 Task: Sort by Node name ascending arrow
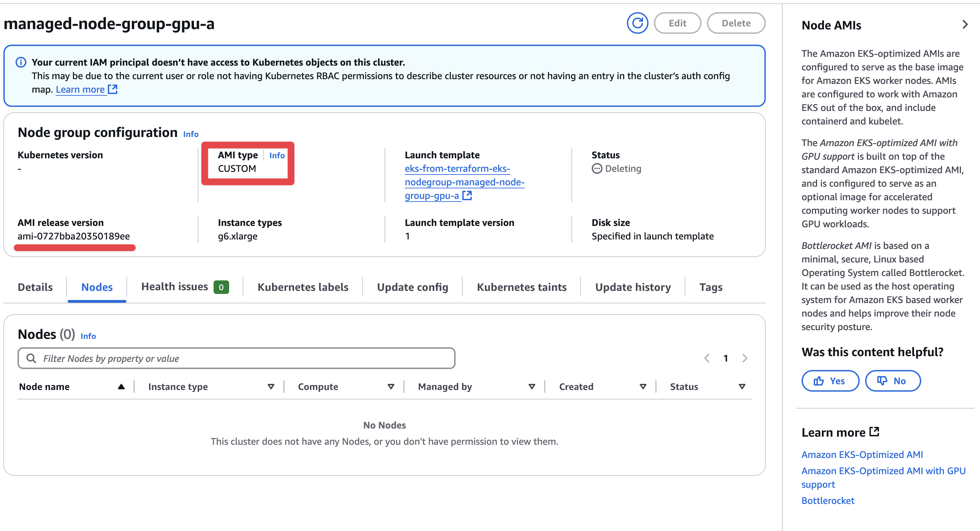(121, 387)
